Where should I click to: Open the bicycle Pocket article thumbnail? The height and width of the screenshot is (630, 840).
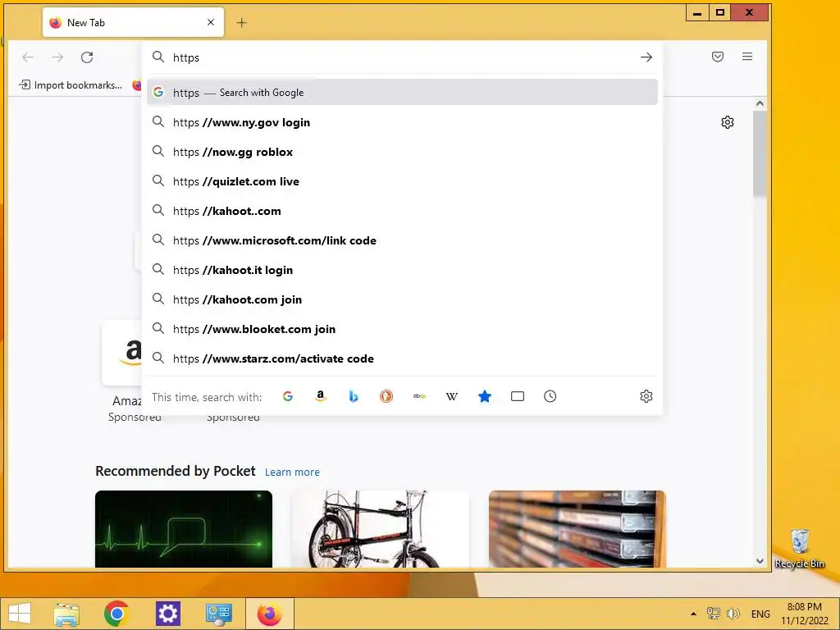(x=381, y=529)
